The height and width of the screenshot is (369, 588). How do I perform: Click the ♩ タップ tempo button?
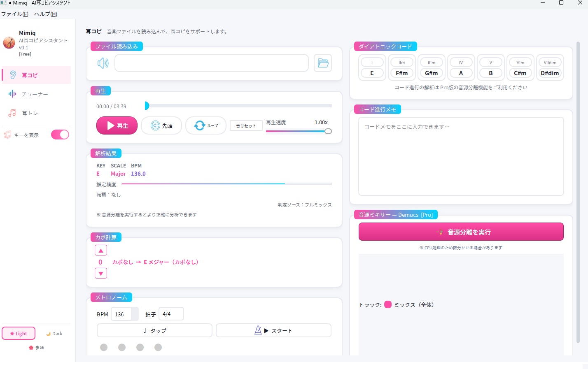[154, 330]
